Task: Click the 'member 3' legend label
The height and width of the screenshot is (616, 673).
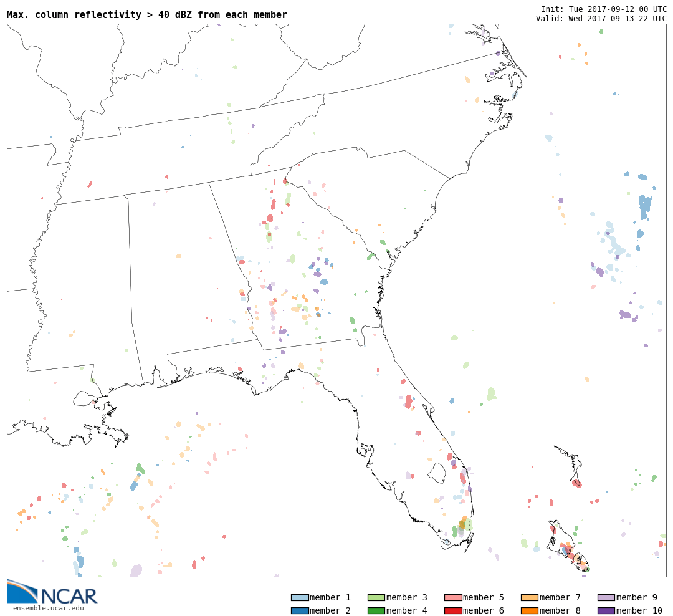Action: [x=407, y=597]
